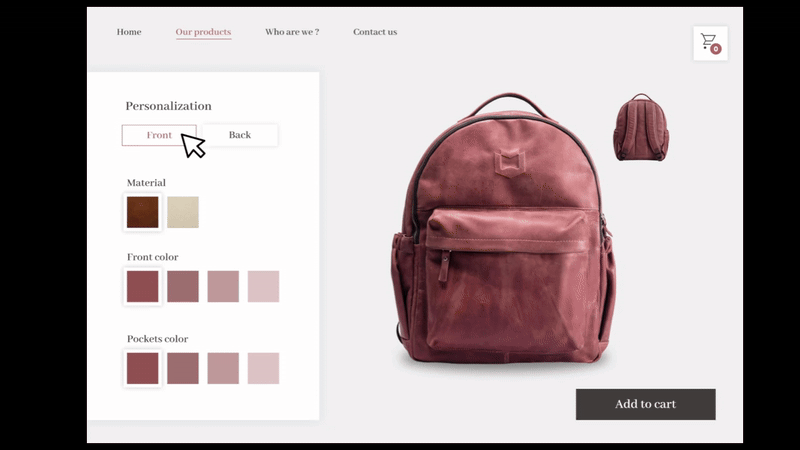Select the lightest Pockets color swatch
Screen dimensions: 800x450
click(263, 368)
